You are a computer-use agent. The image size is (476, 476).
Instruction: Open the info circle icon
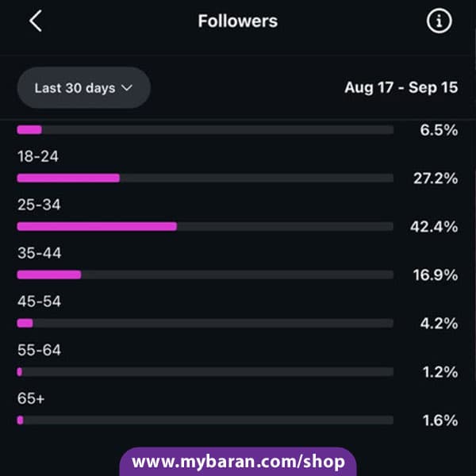(439, 21)
